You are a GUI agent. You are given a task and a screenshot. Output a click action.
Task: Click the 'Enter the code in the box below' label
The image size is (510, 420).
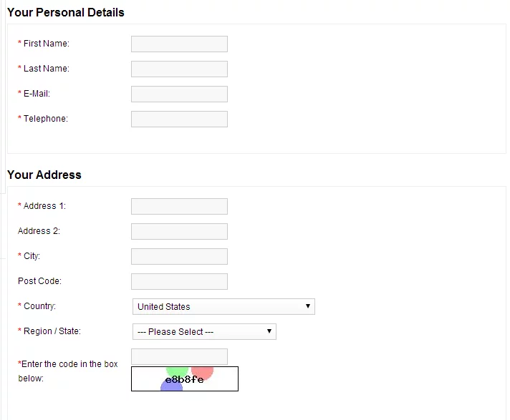coord(68,371)
